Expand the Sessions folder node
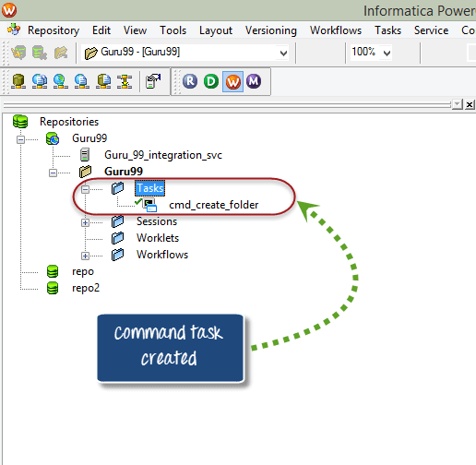Image resolution: width=476 pixels, height=465 pixels. click(85, 222)
